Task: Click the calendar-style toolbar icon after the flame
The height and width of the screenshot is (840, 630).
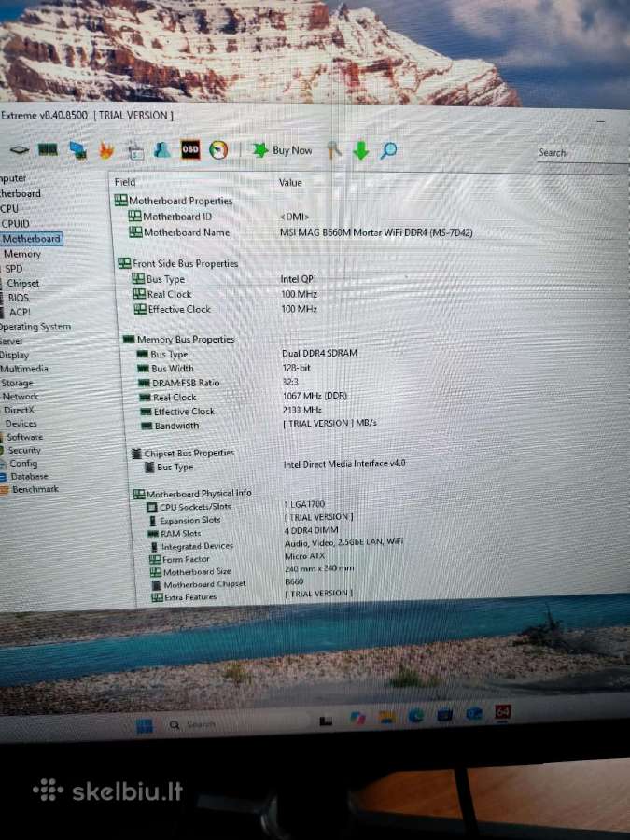Action: pos(135,151)
